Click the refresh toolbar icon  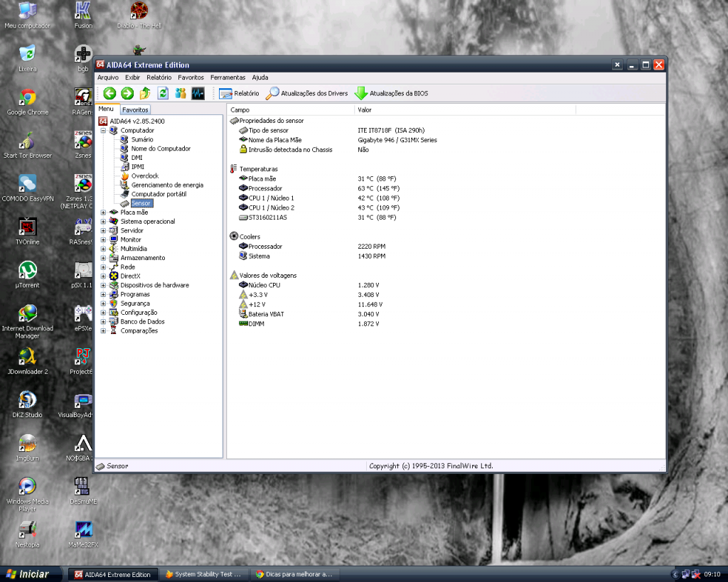(x=162, y=93)
